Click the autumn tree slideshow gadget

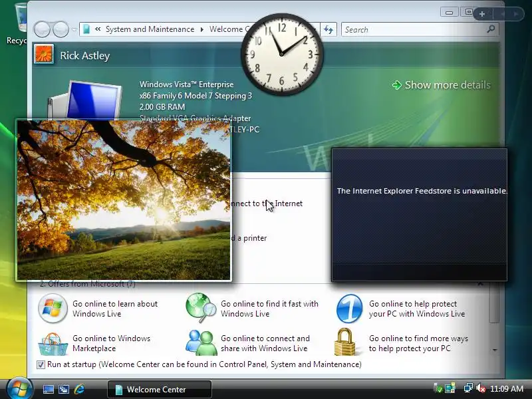(x=124, y=200)
